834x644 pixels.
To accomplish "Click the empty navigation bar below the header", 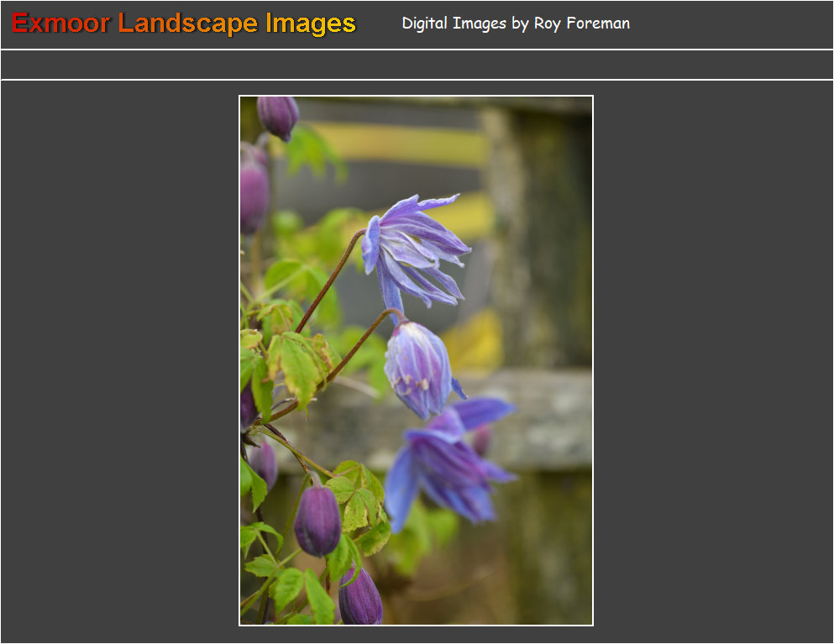I will click(x=417, y=65).
